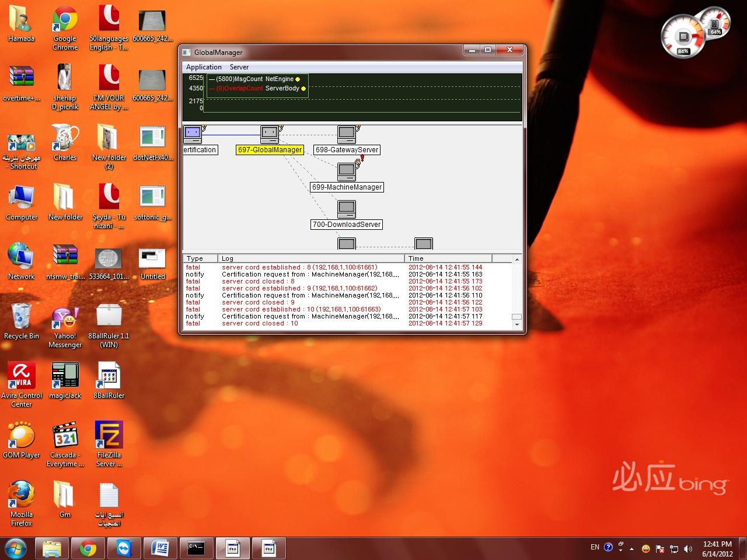Open the volume speaker tray icon
The width and height of the screenshot is (747, 560).
coord(688,548)
